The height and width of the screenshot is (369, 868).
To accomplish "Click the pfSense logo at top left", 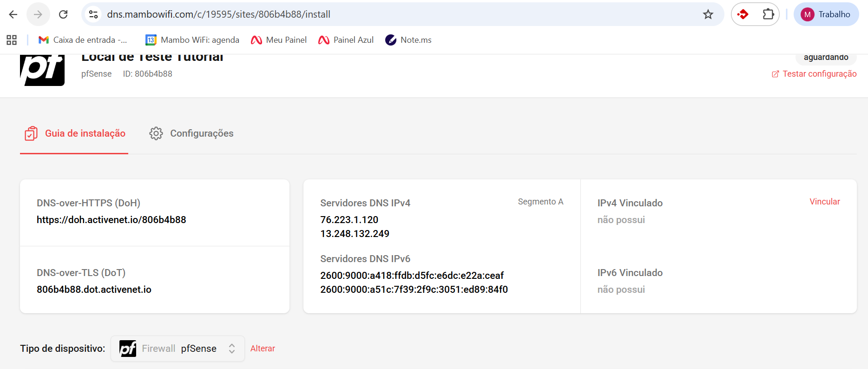I will point(42,71).
